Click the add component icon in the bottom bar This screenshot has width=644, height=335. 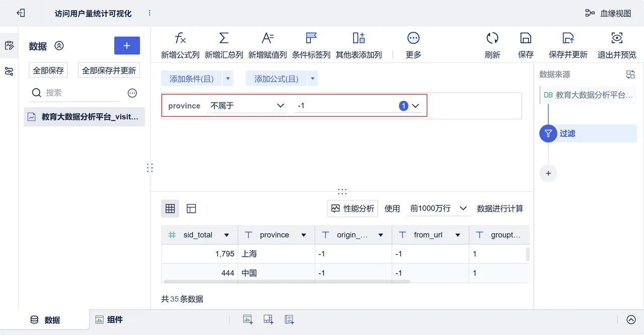(248, 319)
